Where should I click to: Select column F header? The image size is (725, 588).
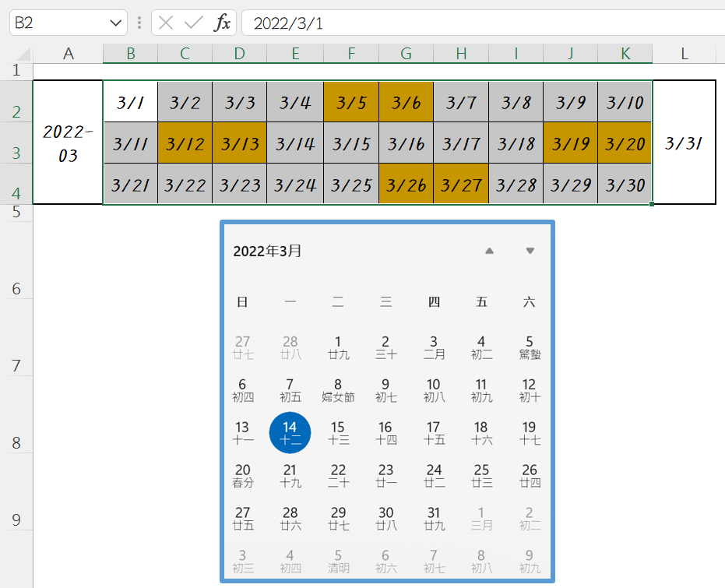tap(351, 54)
